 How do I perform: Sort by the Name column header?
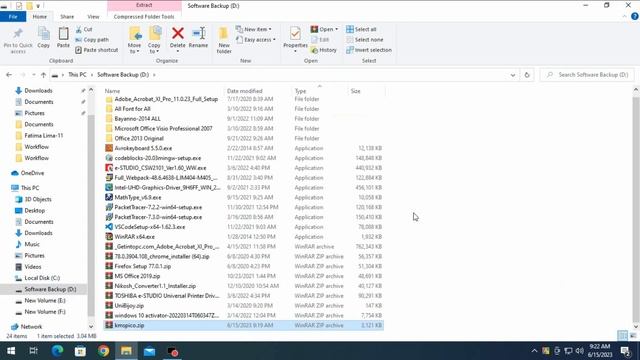pos(112,91)
